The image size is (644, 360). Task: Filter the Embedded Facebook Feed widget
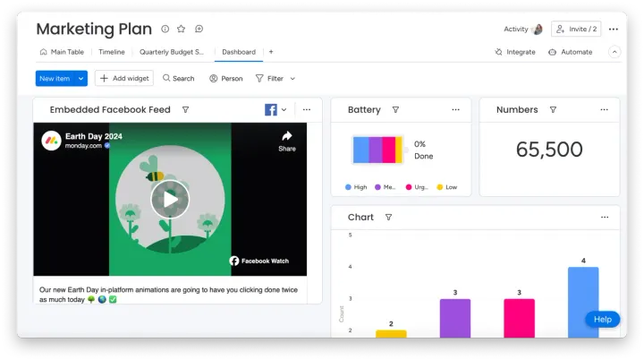(x=186, y=110)
